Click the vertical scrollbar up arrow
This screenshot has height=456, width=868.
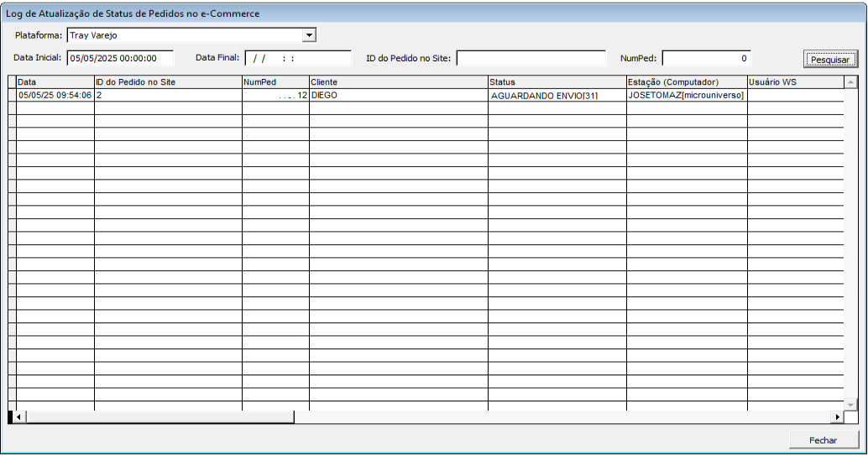point(851,82)
